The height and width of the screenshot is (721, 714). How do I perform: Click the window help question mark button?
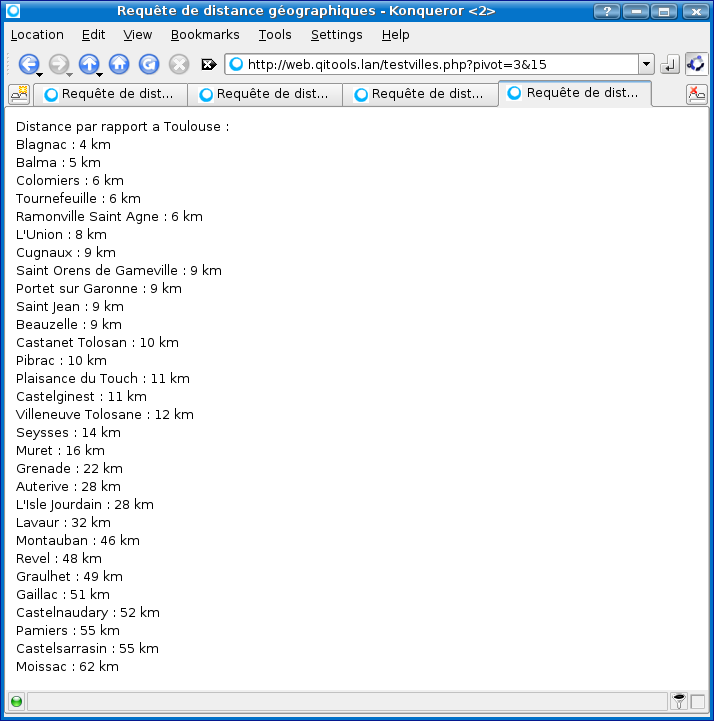point(606,11)
